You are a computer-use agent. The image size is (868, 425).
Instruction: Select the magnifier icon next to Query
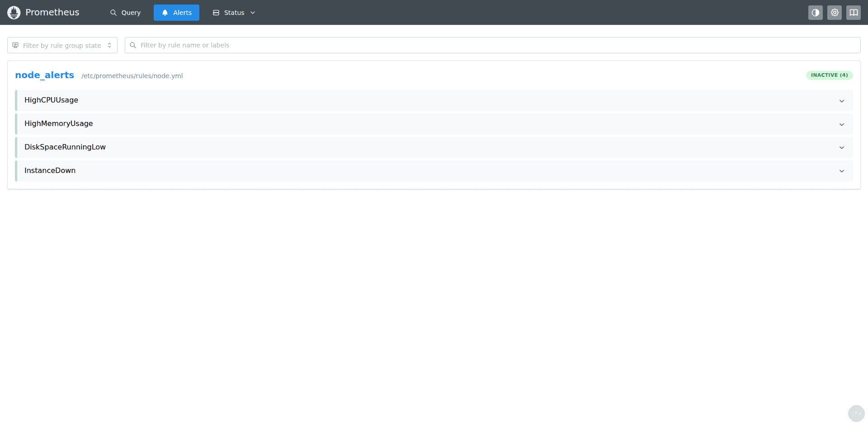point(113,12)
